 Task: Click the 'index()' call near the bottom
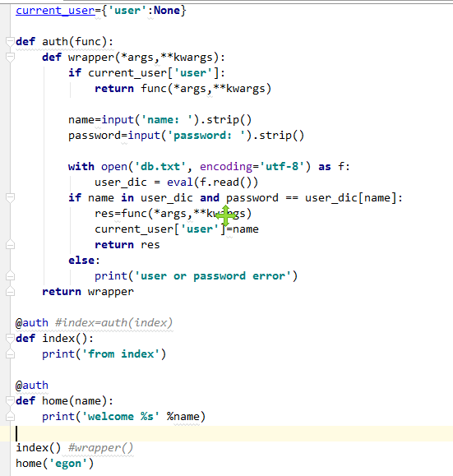pyautogui.click(x=39, y=448)
